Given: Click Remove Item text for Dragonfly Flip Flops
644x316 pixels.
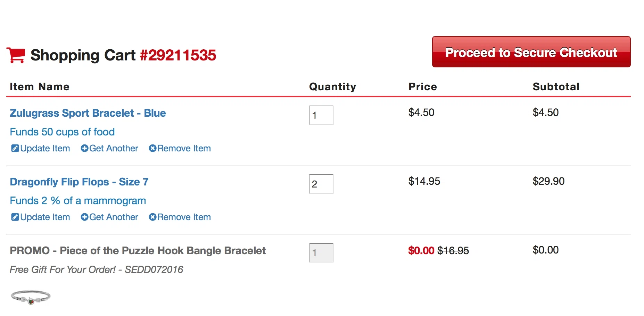Looking at the screenshot, I should (x=184, y=217).
